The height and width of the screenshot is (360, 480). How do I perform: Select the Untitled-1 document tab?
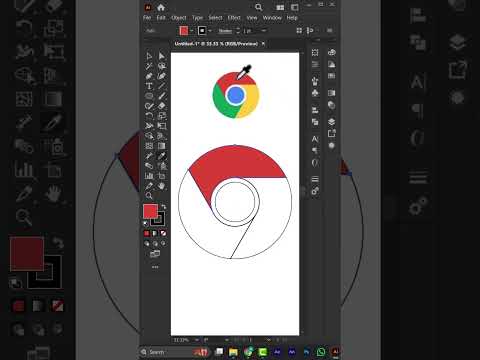pos(216,44)
